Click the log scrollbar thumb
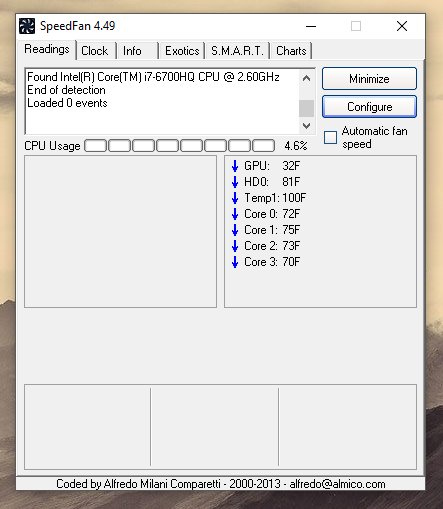 coord(306,108)
